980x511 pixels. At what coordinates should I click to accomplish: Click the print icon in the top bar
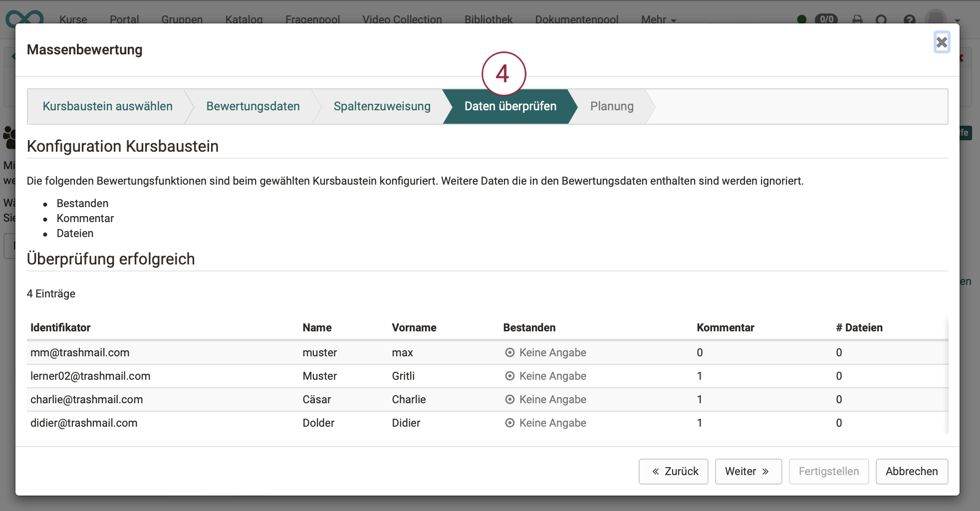[857, 19]
